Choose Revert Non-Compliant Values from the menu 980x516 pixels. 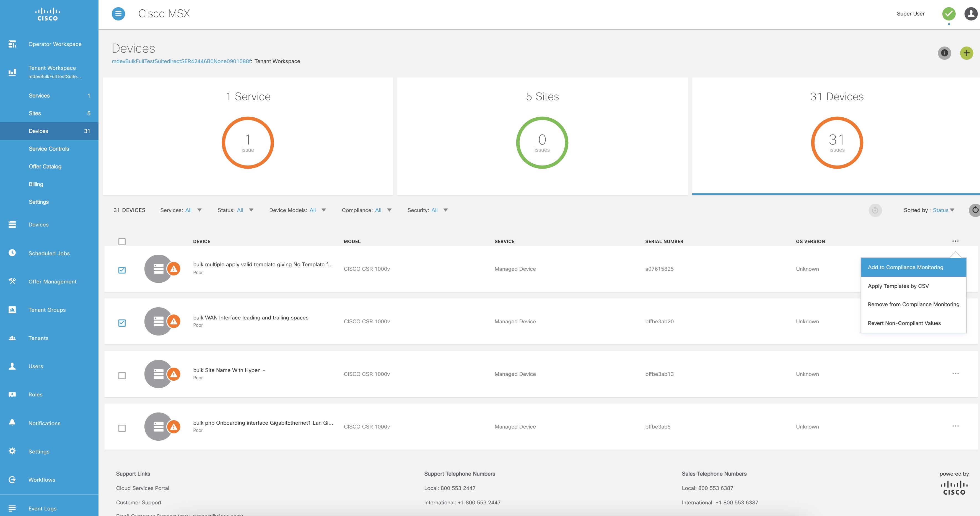[904, 323]
